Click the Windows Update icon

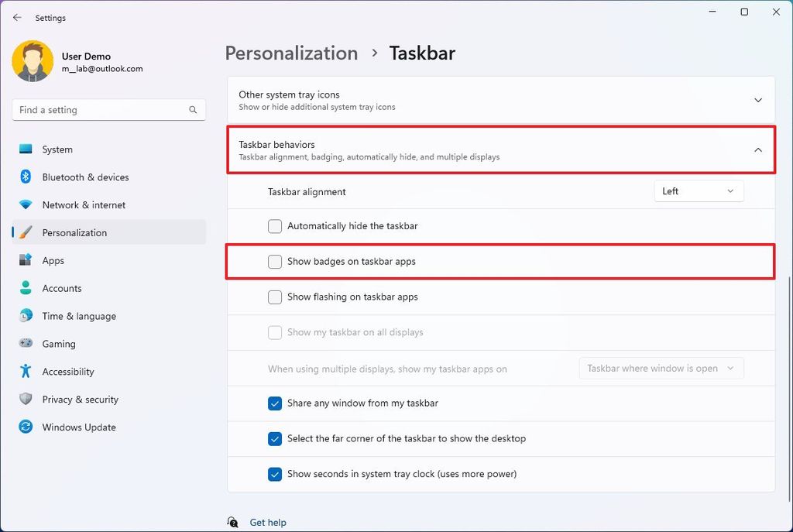point(26,427)
